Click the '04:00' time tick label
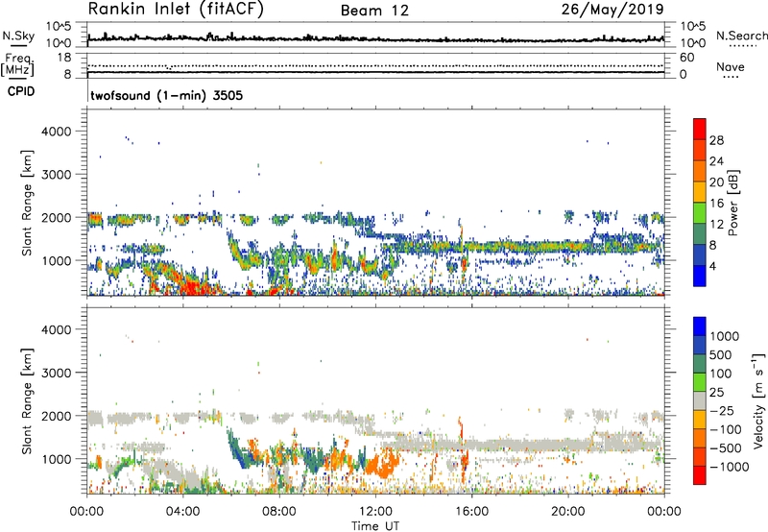This screenshot has width=768, height=532. [183, 512]
